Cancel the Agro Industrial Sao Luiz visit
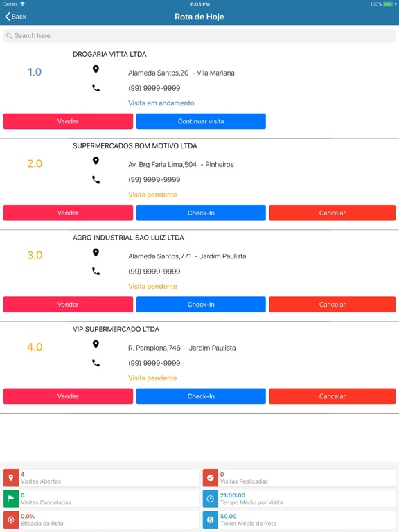 tap(332, 304)
